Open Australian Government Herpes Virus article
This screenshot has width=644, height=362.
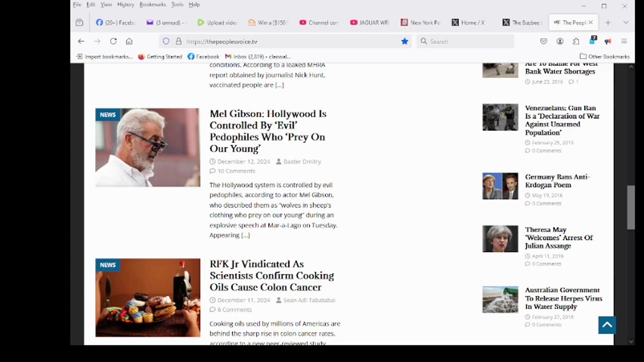click(x=563, y=298)
